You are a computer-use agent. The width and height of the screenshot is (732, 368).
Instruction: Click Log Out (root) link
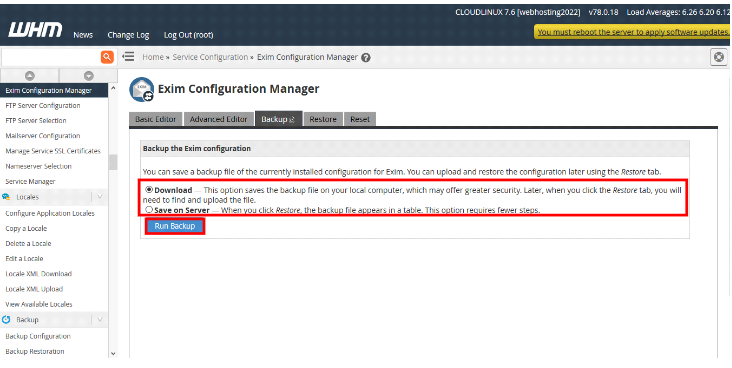coord(189,35)
